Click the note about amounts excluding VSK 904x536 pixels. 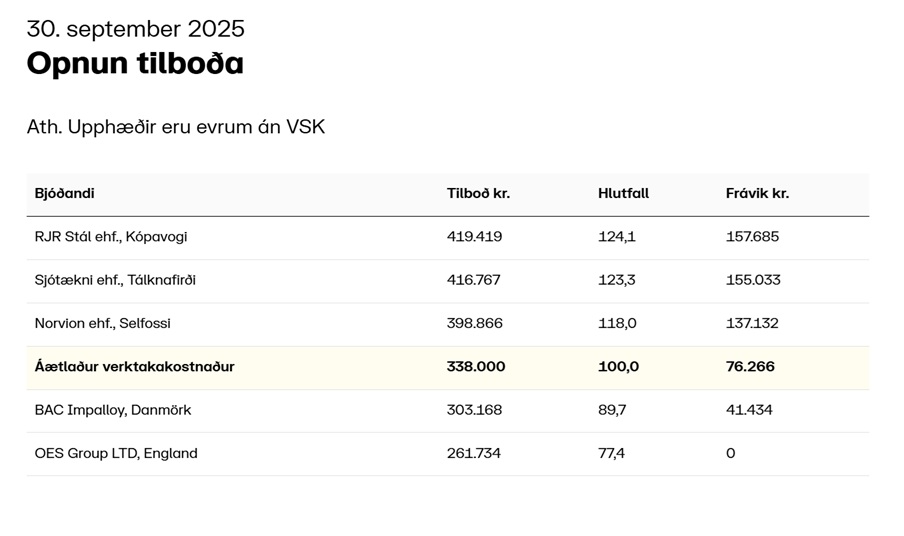click(175, 127)
